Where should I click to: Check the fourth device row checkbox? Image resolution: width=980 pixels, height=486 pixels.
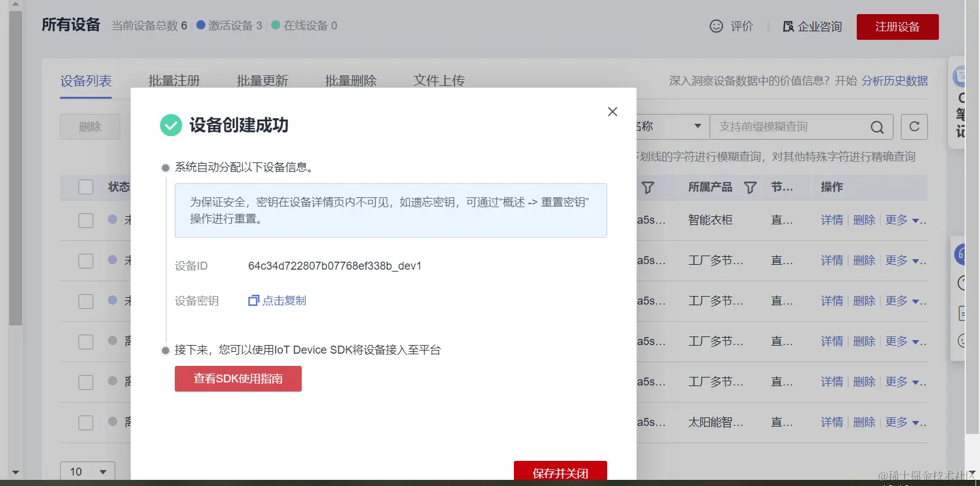[86, 342]
